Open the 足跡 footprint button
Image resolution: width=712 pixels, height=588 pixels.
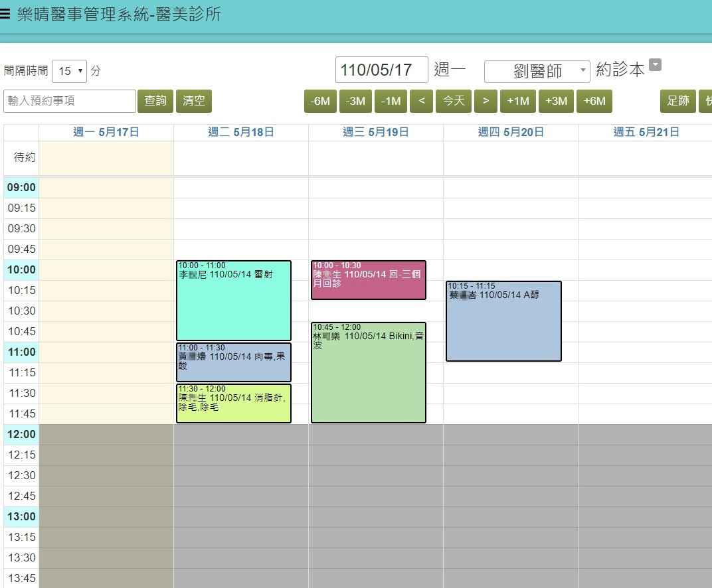[x=677, y=101]
